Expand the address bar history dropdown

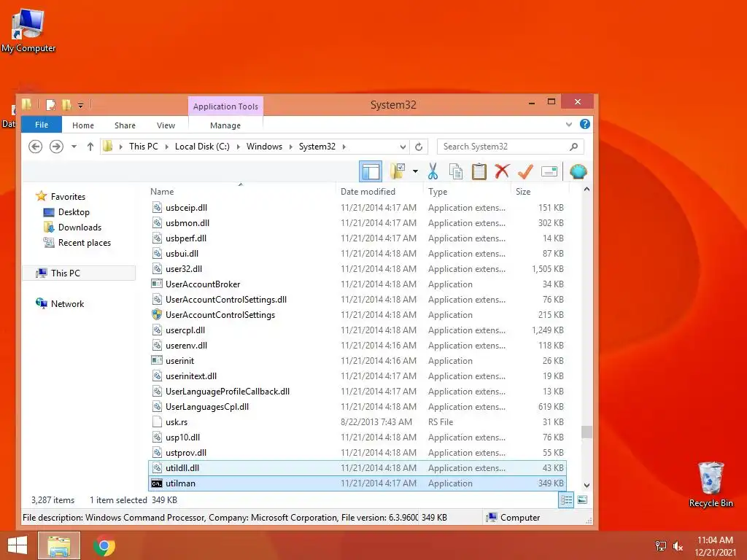coord(403,147)
